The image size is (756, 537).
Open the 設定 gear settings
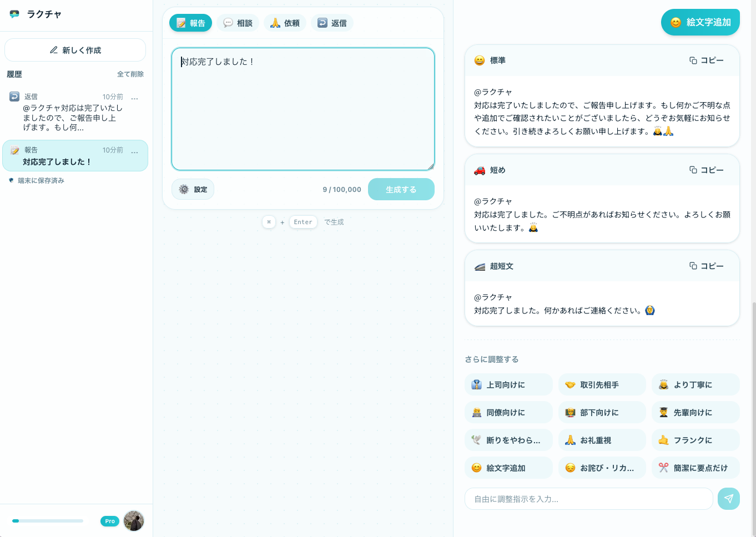pos(193,190)
